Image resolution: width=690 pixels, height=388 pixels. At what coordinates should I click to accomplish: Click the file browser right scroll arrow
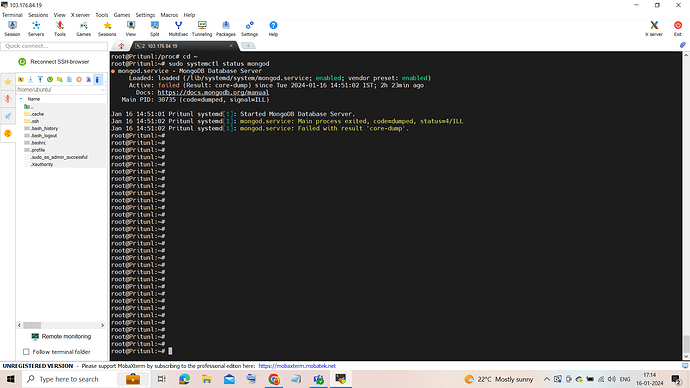[103, 326]
